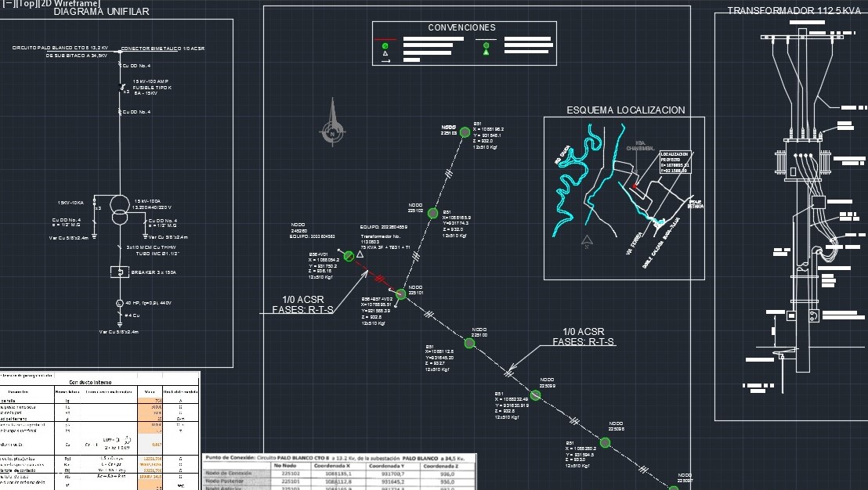Pick the red project marker in location map
Image resolution: width=868 pixels, height=490 pixels.
click(x=634, y=187)
